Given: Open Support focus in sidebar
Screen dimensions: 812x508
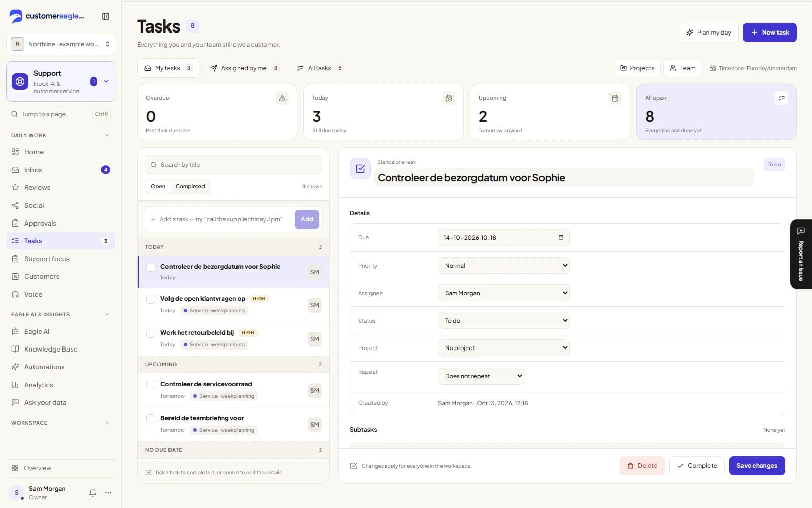Looking at the screenshot, I should click(60, 259).
